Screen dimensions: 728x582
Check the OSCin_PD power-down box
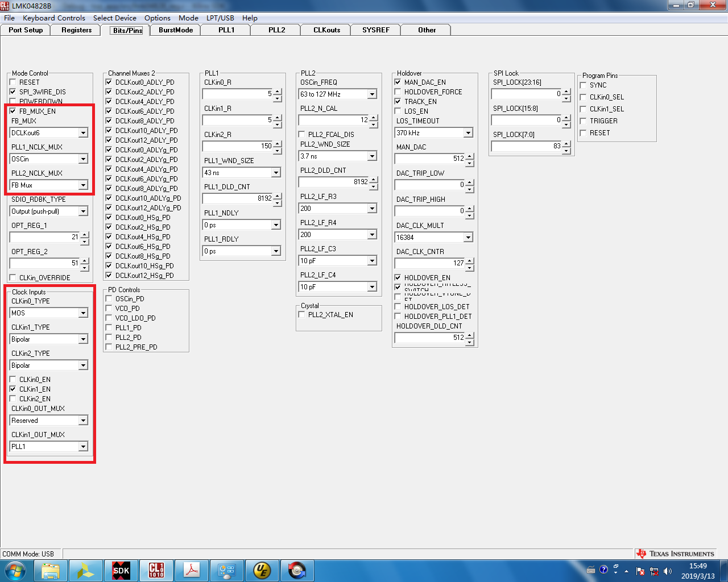click(x=109, y=298)
